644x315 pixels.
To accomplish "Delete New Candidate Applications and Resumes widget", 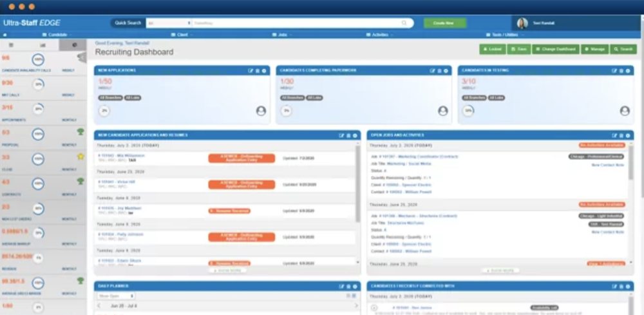I will [348, 135].
